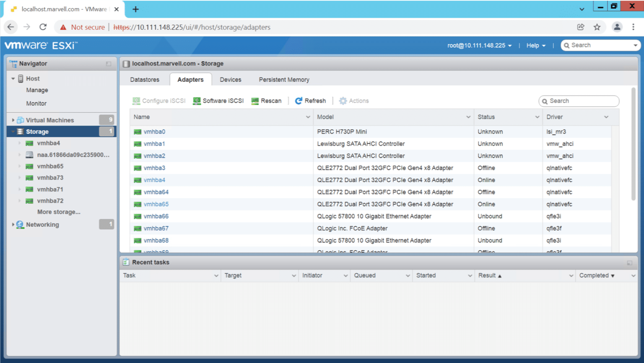Click Software iSCSI toolbar button

point(218,101)
